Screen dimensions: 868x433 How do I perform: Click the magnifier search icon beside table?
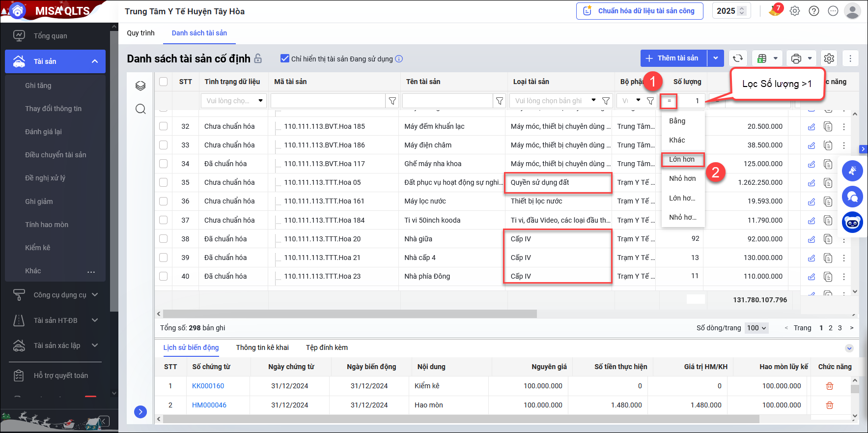[x=140, y=109]
